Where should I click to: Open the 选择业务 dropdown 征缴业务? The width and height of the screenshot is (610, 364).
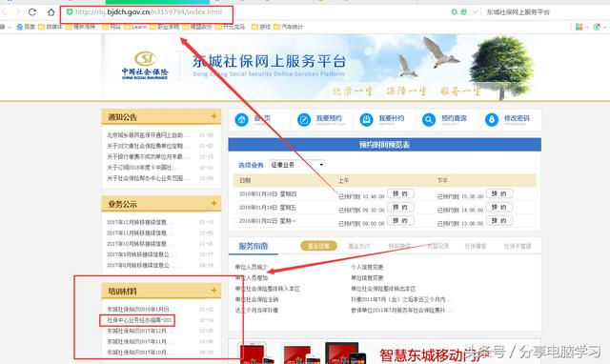(296, 165)
